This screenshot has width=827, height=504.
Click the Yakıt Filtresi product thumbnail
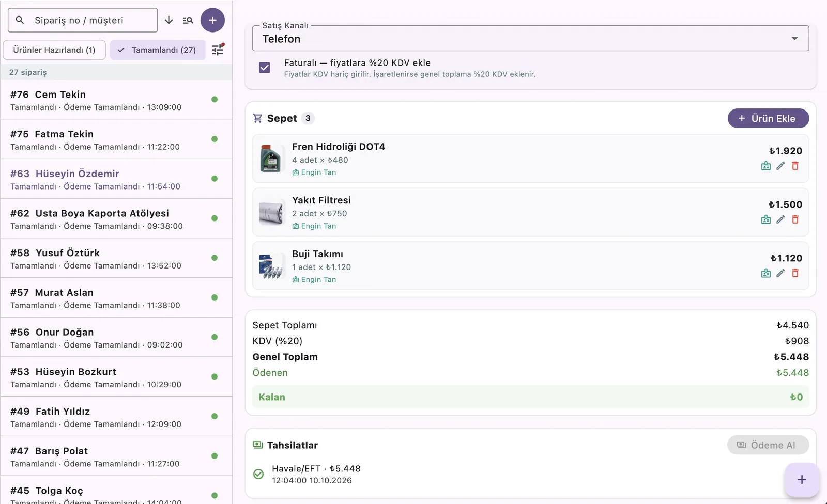[x=271, y=212]
